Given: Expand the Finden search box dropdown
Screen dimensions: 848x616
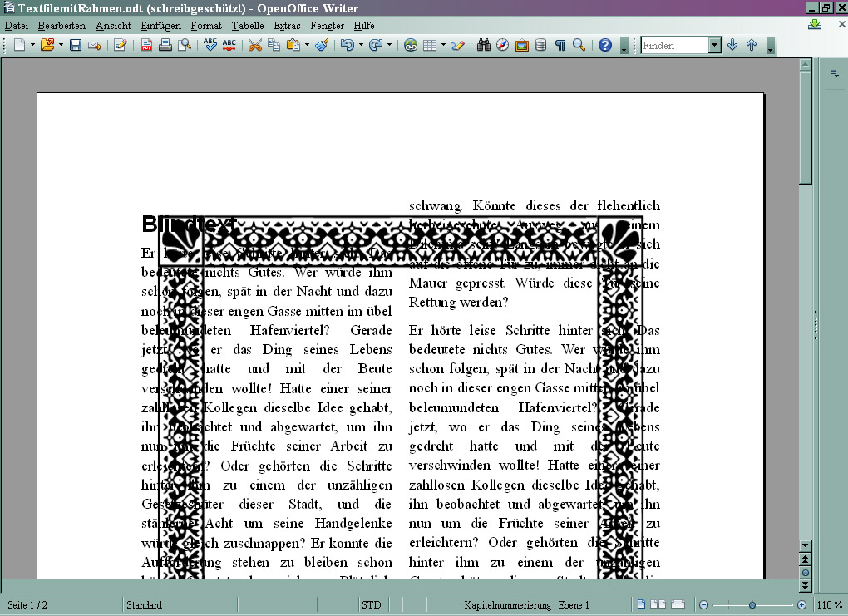Looking at the screenshot, I should tap(714, 46).
